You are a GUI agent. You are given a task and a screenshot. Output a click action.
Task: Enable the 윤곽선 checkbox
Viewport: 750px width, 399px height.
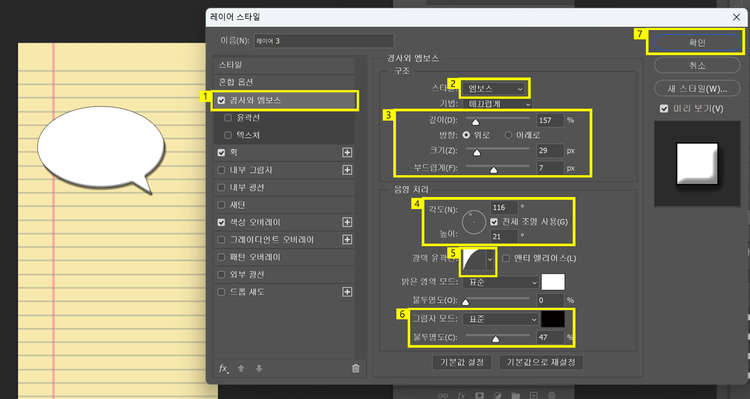click(x=228, y=118)
